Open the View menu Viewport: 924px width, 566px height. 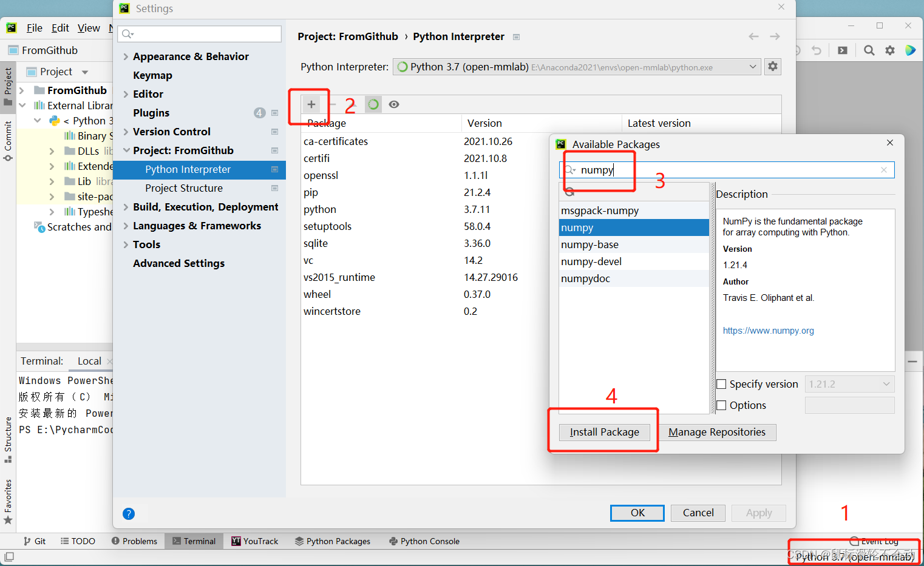click(x=89, y=28)
